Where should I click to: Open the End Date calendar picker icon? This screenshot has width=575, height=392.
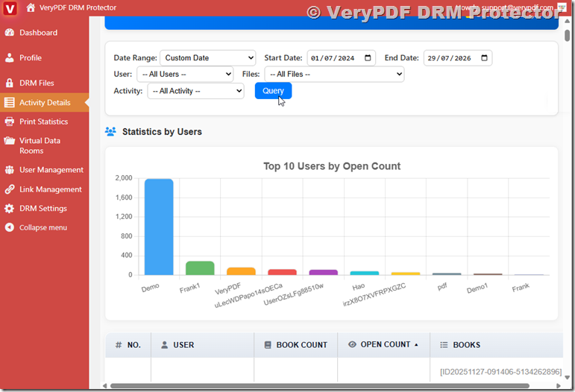click(484, 58)
